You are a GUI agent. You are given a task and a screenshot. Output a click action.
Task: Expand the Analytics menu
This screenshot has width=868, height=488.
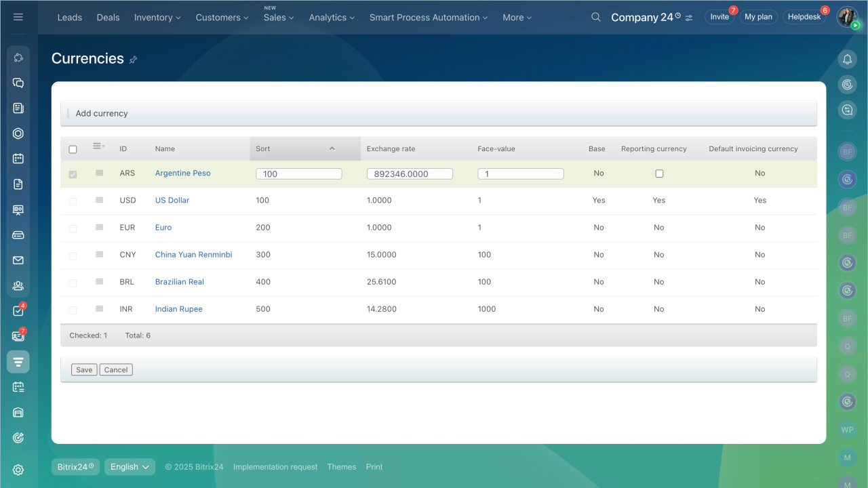(332, 18)
